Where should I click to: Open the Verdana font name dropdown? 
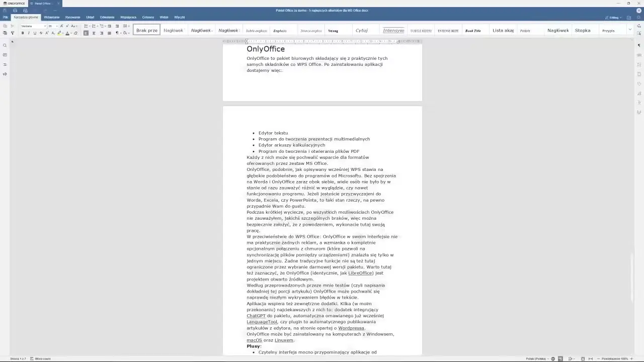pos(45,26)
